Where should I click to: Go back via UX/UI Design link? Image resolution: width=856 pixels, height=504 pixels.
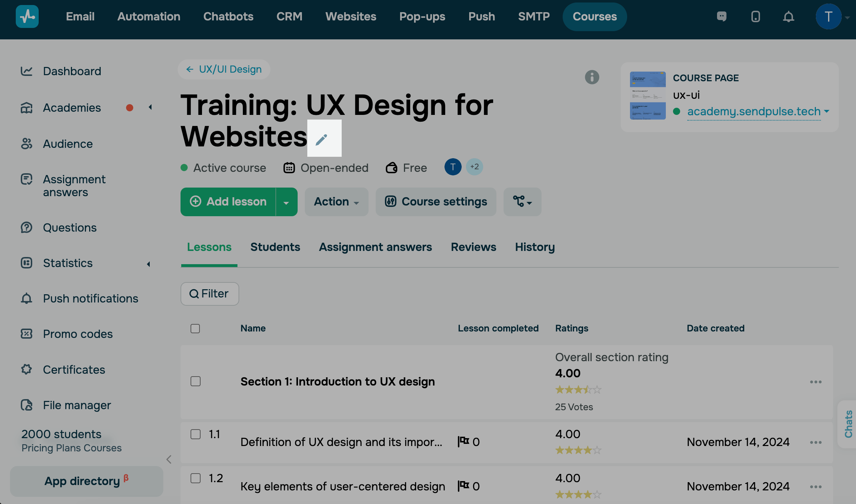pyautogui.click(x=224, y=69)
